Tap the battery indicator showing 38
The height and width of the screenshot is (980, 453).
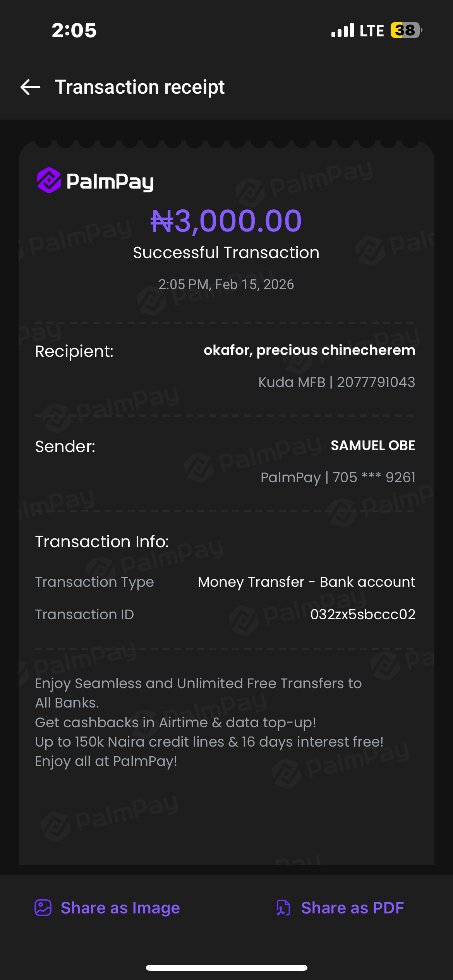click(x=406, y=30)
